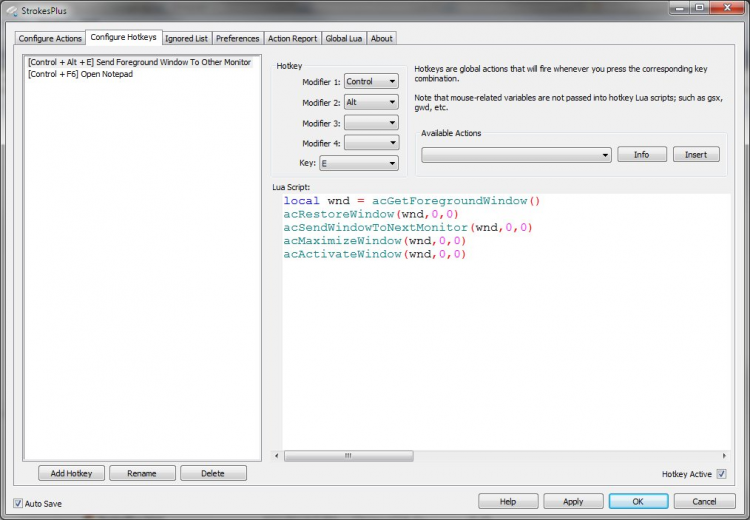Minimize the StrokesPlus window

680,8
